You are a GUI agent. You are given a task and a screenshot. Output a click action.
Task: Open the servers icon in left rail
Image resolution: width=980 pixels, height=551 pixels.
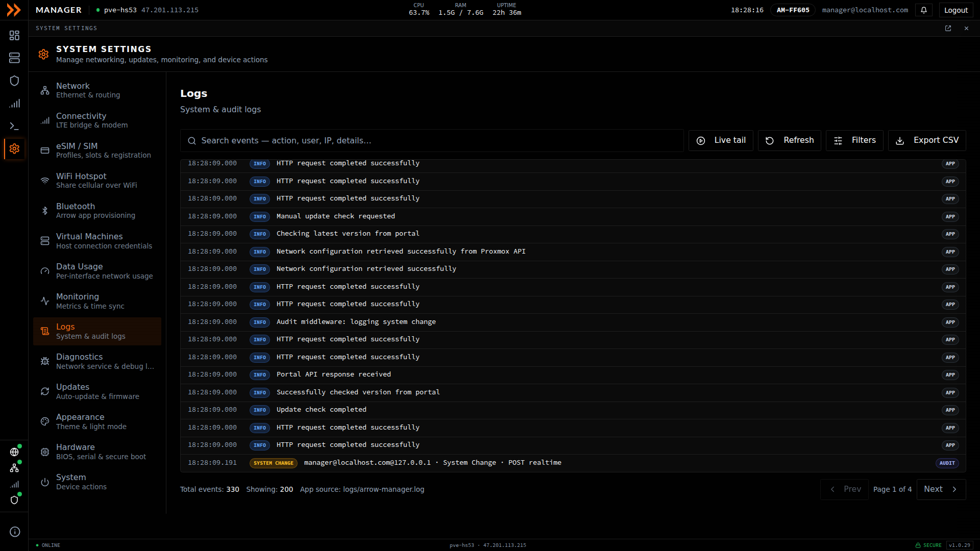point(14,58)
